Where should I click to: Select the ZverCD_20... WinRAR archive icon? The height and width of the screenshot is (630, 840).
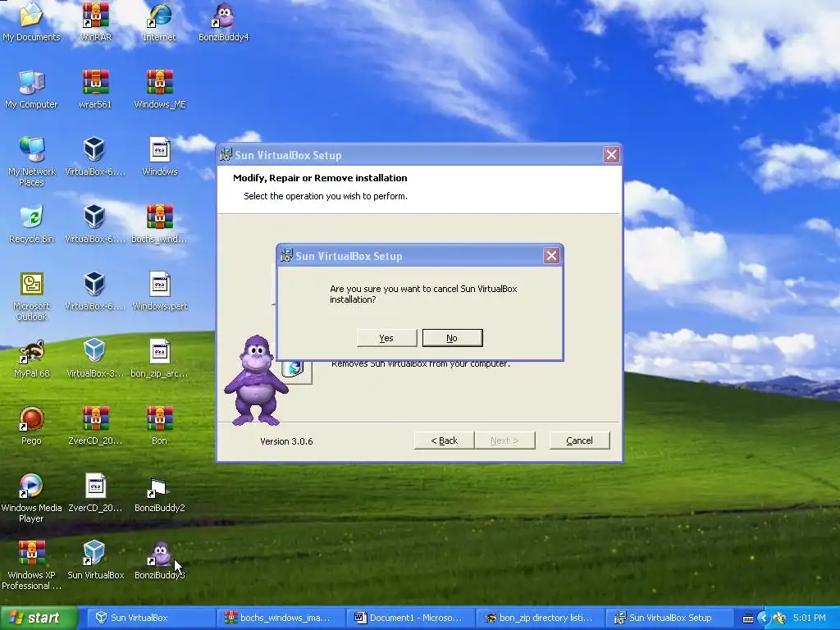(x=95, y=426)
